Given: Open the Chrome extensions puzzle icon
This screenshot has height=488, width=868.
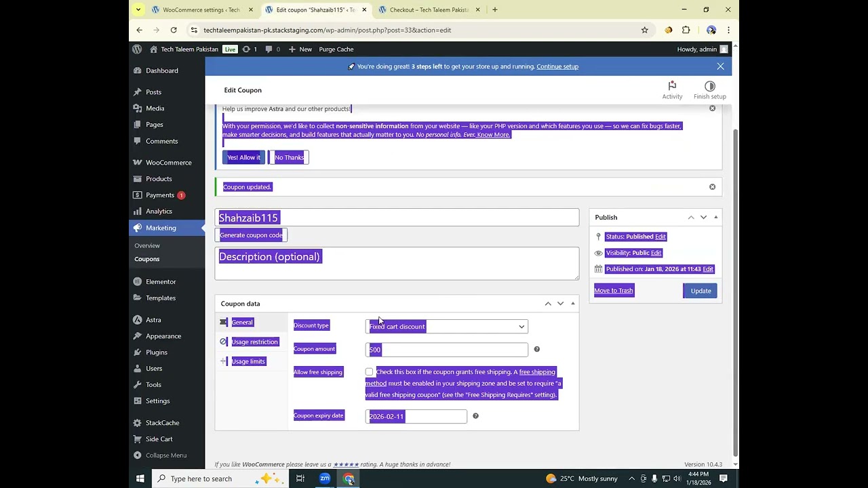Looking at the screenshot, I should click(686, 30).
